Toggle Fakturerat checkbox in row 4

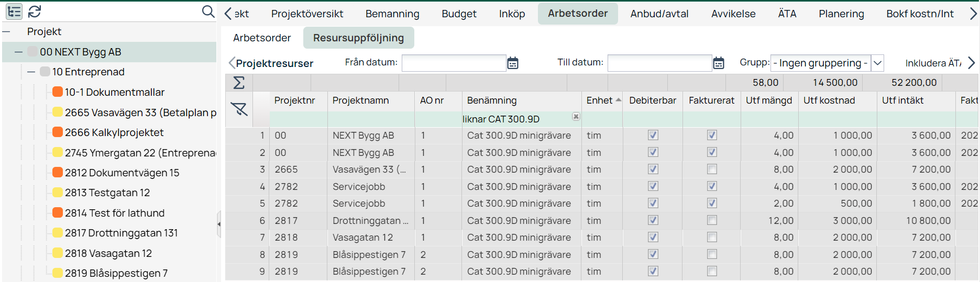click(x=712, y=186)
